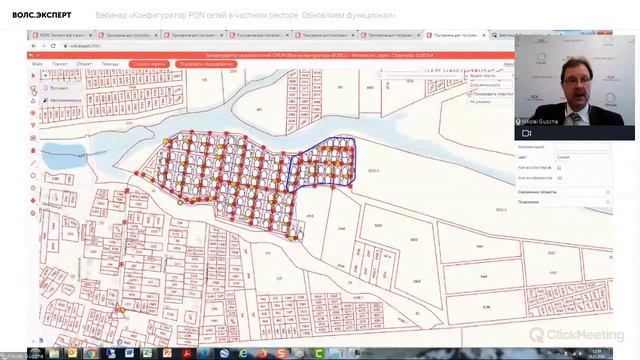640x360 pixels.
Task: Click the browser address bar
Action: point(269,46)
